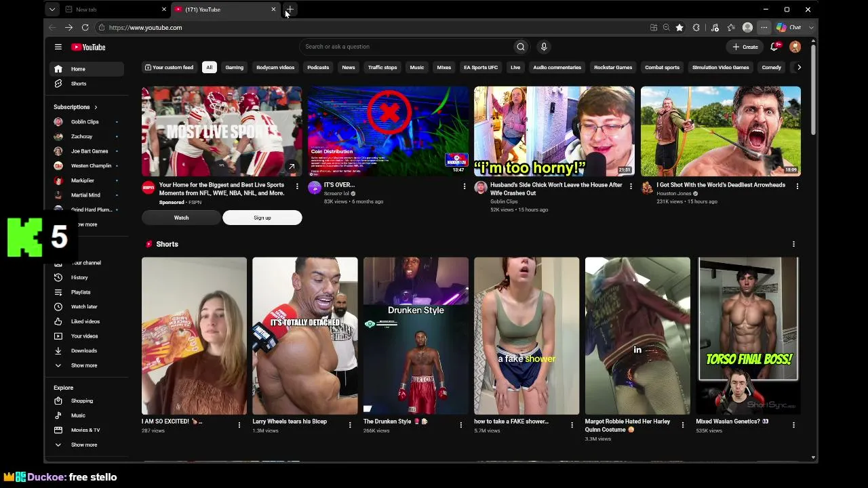Click the Sign up button

pyautogui.click(x=262, y=218)
